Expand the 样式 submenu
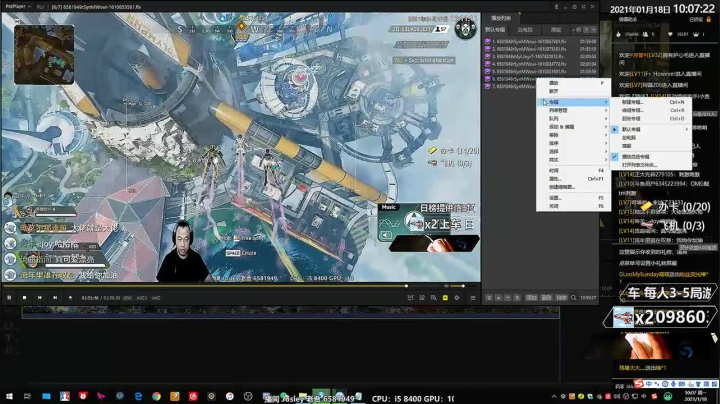Image resolution: width=720 pixels, height=404 pixels. pyautogui.click(x=574, y=160)
